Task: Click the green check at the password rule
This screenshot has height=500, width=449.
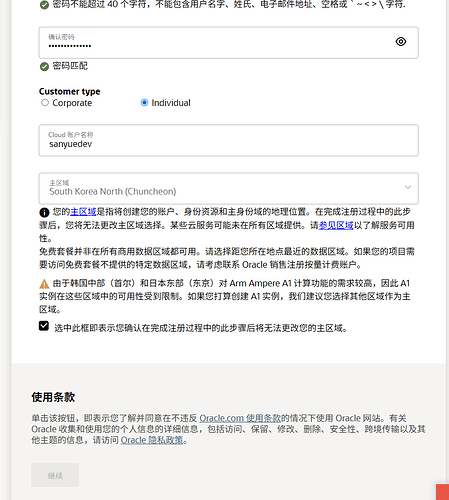Action: click(44, 5)
